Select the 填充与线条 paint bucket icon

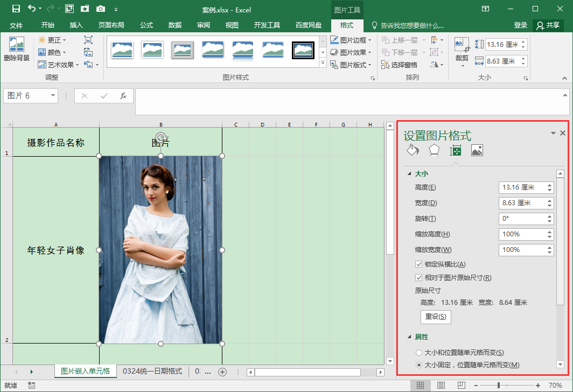coord(412,150)
